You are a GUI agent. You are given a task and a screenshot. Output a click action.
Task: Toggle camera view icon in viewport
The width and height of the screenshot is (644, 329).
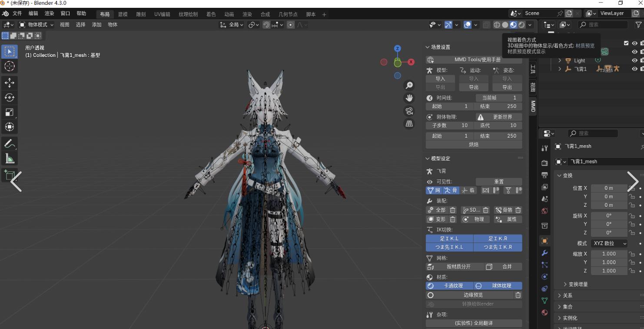(409, 111)
